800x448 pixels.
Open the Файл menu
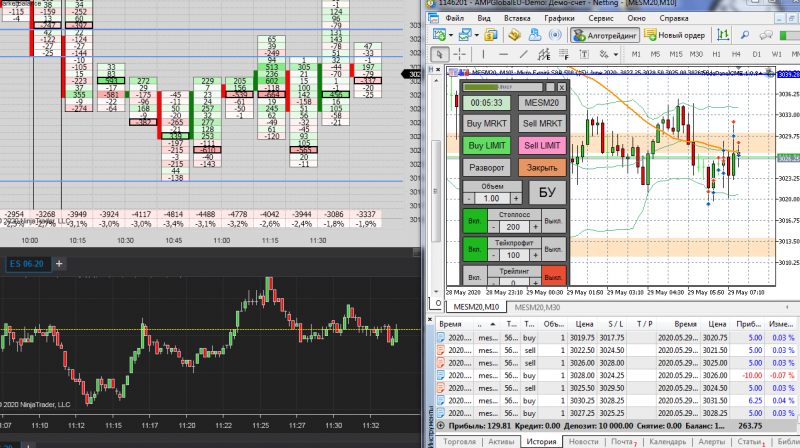[455, 18]
